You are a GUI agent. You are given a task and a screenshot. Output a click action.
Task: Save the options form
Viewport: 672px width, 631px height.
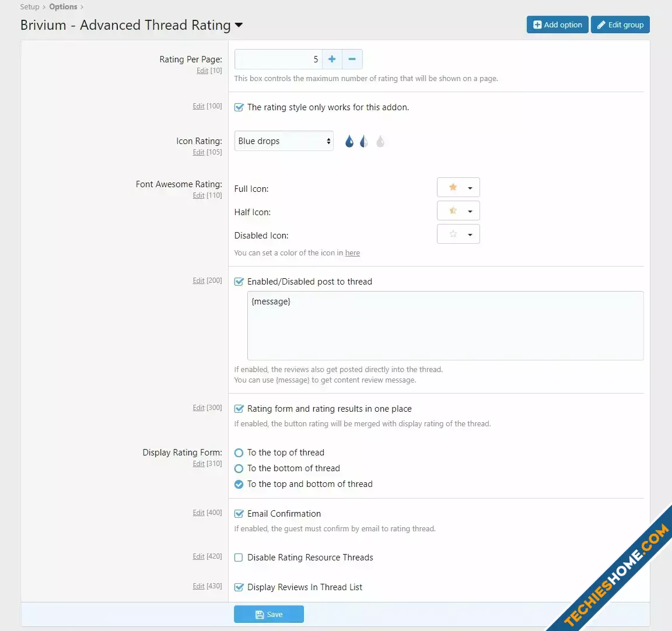pyautogui.click(x=269, y=614)
